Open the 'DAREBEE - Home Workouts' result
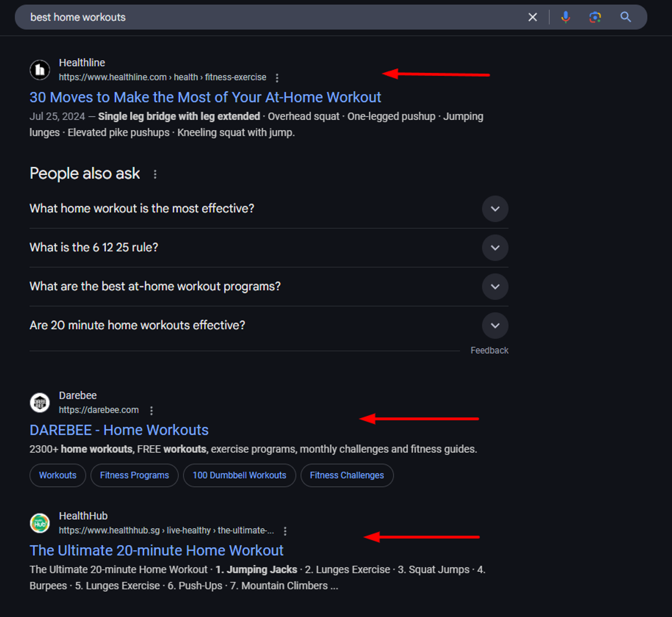Viewport: 672px width, 617px height. (119, 430)
